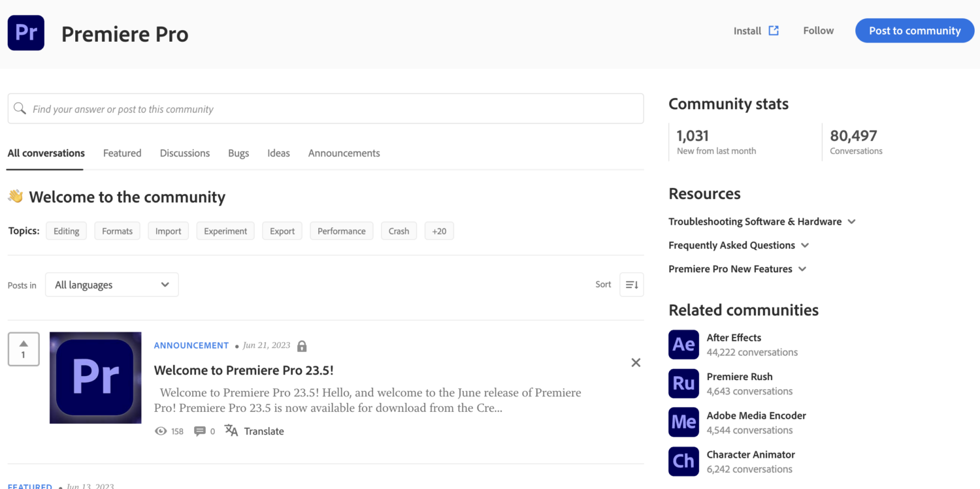980x489 pixels.
Task: Upvote the Welcome to Premiere Pro 23.5 post
Action: pos(24,349)
